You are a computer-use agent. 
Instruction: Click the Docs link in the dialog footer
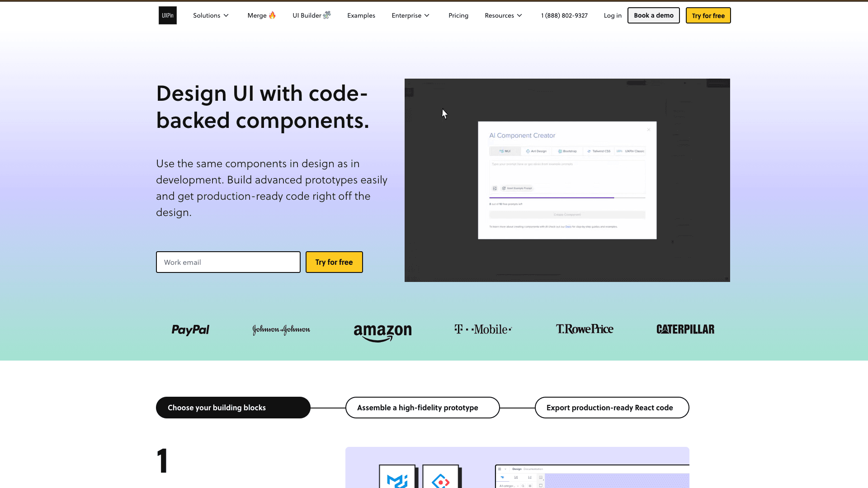click(568, 227)
